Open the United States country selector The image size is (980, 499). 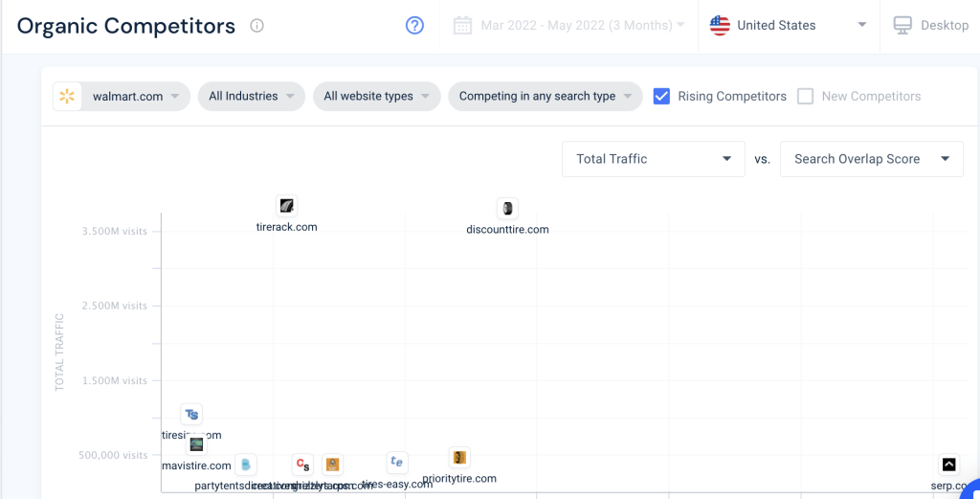click(x=789, y=26)
